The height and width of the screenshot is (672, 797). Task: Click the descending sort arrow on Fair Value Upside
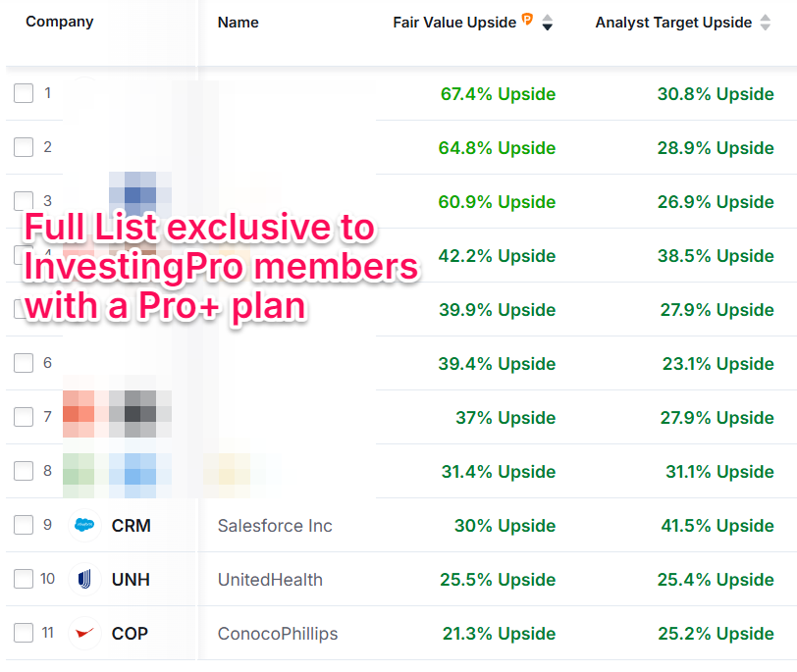(x=547, y=26)
